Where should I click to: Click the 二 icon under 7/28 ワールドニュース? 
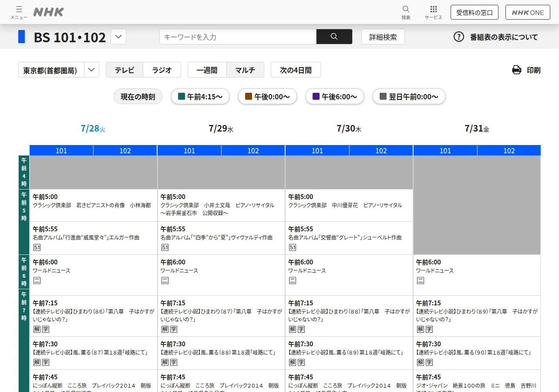37,280
